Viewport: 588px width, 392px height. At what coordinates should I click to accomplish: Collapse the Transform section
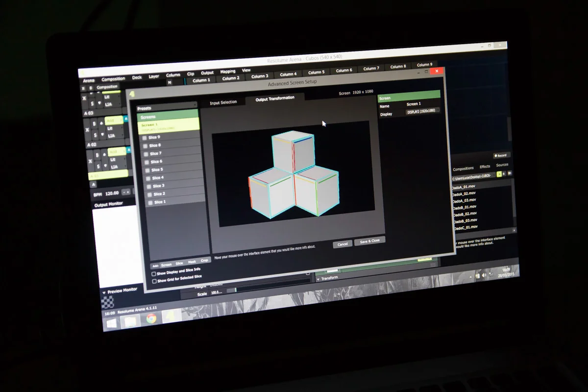318,280
